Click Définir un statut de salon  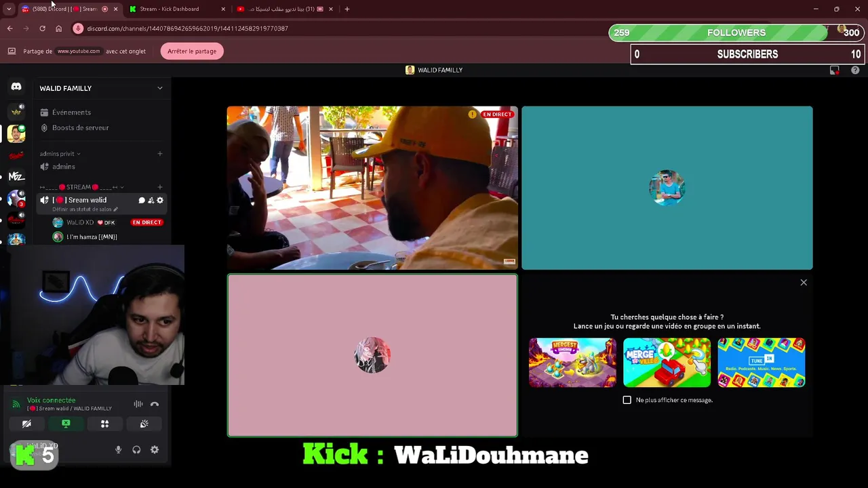(81, 209)
